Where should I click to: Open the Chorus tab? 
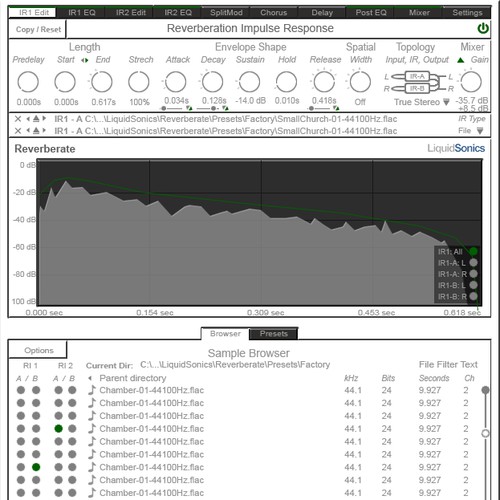274,13
